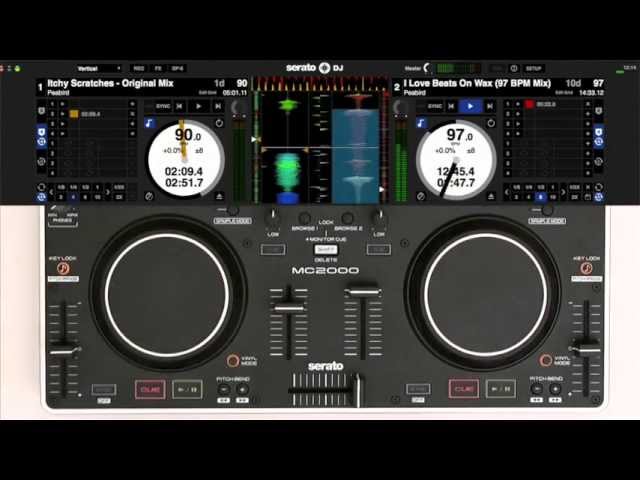Click the deck 2 eject track icon

[x=491, y=196]
